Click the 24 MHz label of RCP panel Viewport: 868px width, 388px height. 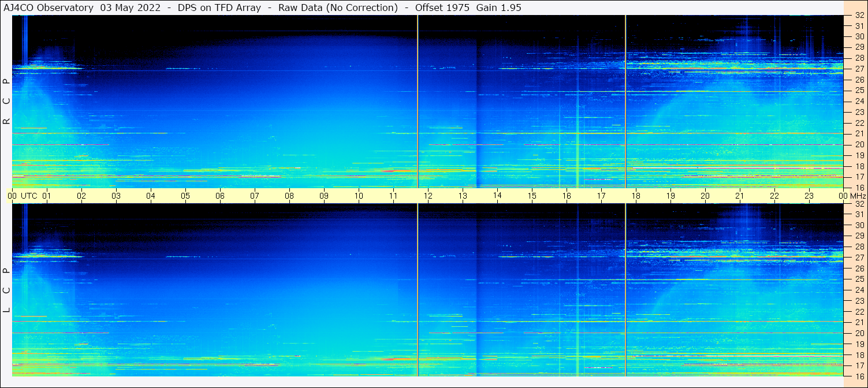[859, 101]
